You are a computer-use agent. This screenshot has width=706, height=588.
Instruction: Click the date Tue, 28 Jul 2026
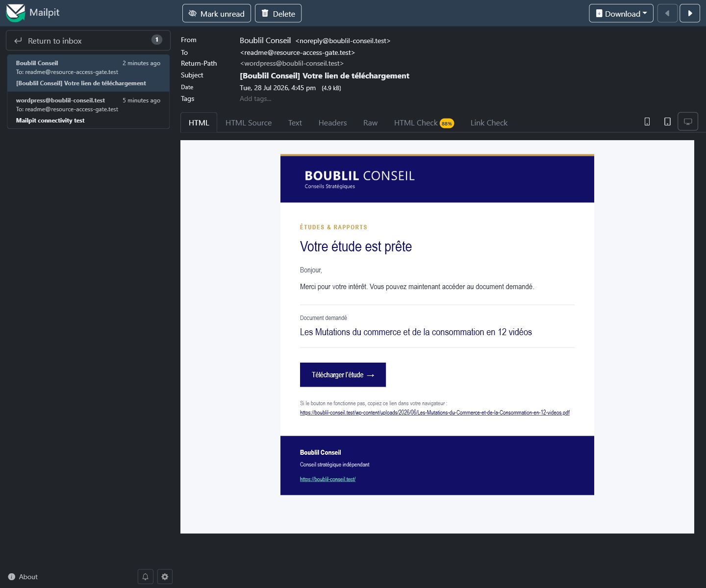click(x=277, y=88)
